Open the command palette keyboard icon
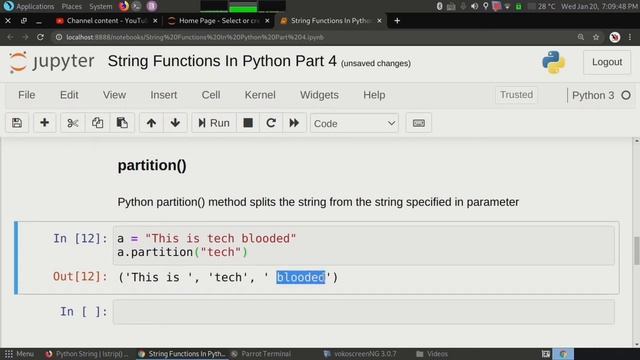Viewport: 640px width, 360px height. point(418,123)
